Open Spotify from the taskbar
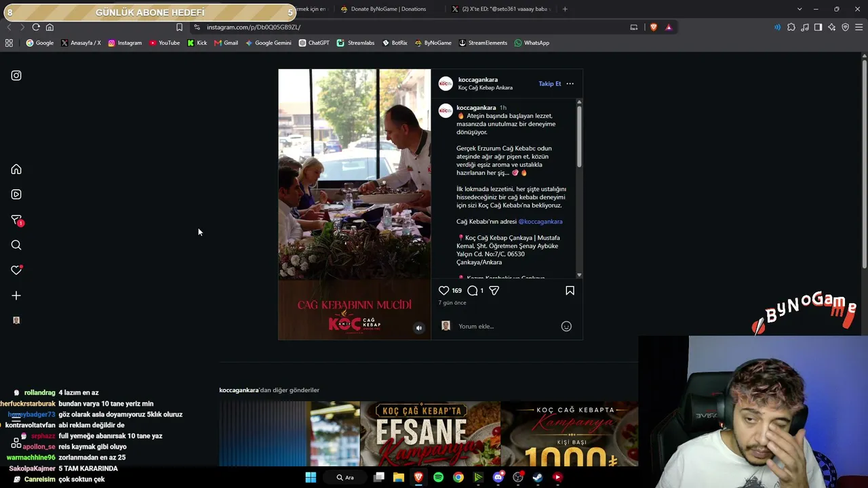 [x=438, y=477]
